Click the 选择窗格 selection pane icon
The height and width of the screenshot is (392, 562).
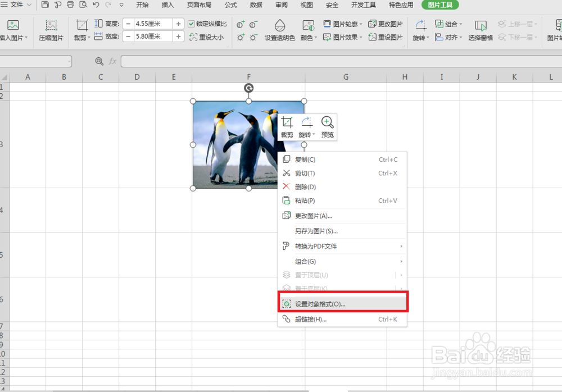click(481, 30)
